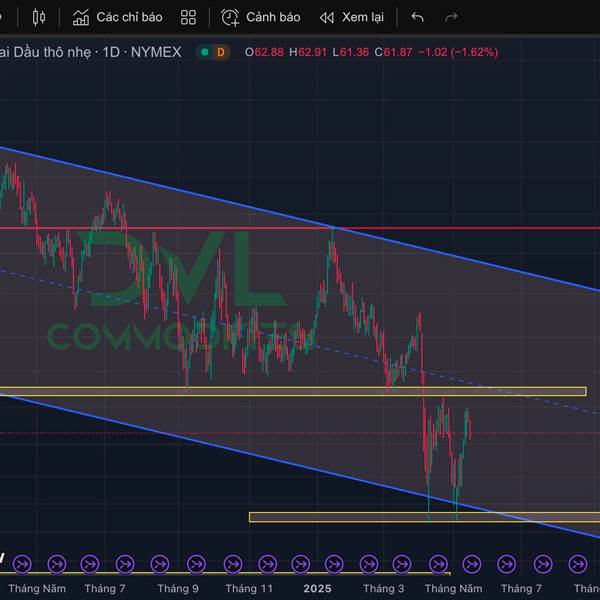Select the close value C61.87

point(393,52)
